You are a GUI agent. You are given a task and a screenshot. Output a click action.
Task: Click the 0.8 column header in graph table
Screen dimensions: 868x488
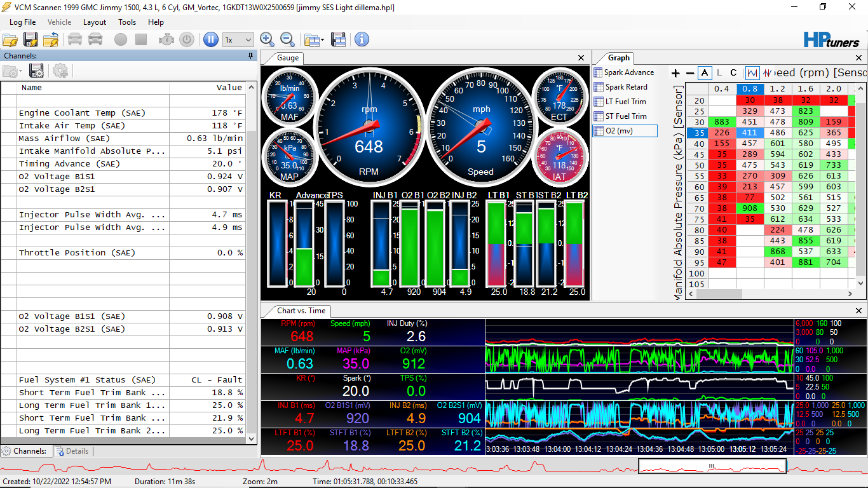(x=750, y=90)
